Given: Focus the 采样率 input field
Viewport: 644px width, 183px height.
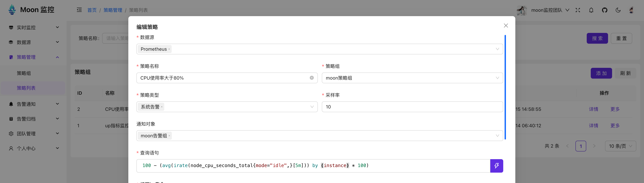Looking at the screenshot, I should [x=412, y=107].
